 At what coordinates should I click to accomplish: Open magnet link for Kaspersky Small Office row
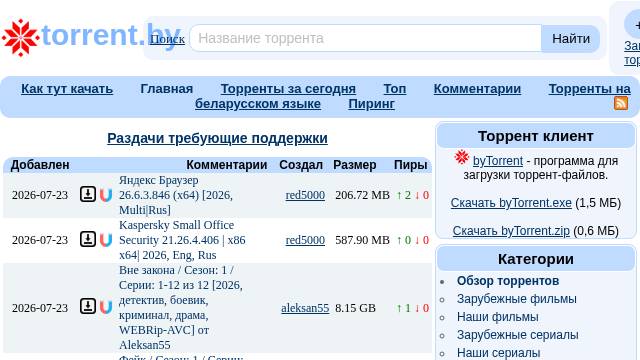point(106,240)
